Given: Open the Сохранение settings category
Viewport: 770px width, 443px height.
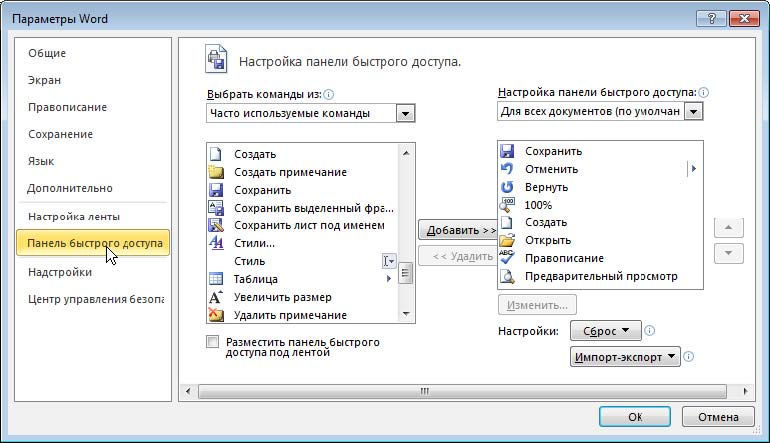Looking at the screenshot, I should [x=60, y=134].
